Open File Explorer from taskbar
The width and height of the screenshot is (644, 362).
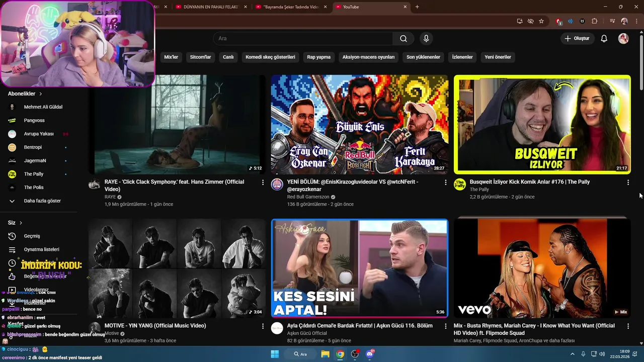(325, 354)
